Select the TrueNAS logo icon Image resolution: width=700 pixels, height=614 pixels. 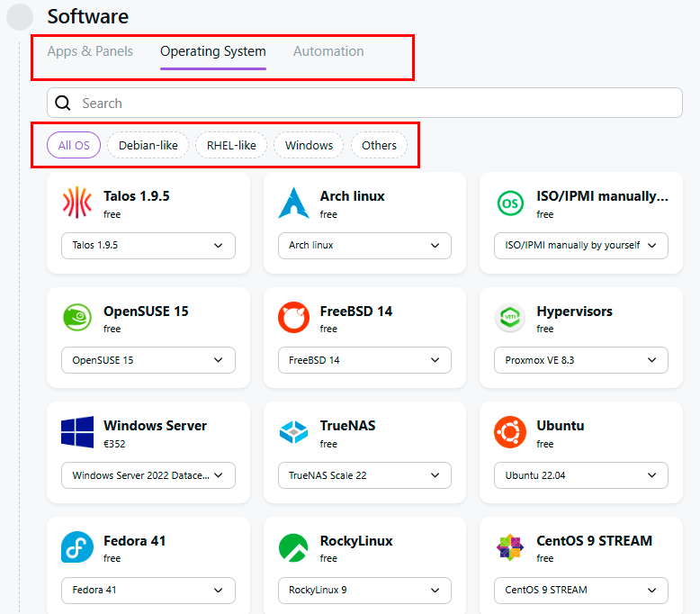coord(293,432)
